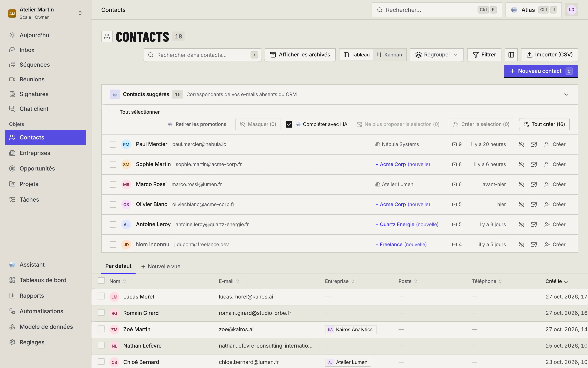Sort by the E-mail column header
The image size is (588, 368).
click(x=229, y=281)
